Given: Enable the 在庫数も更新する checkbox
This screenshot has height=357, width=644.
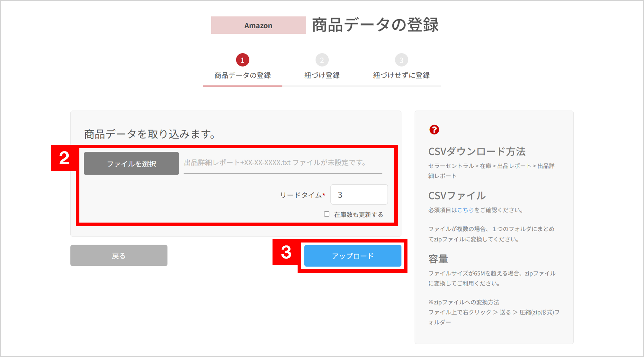Looking at the screenshot, I should coord(326,214).
